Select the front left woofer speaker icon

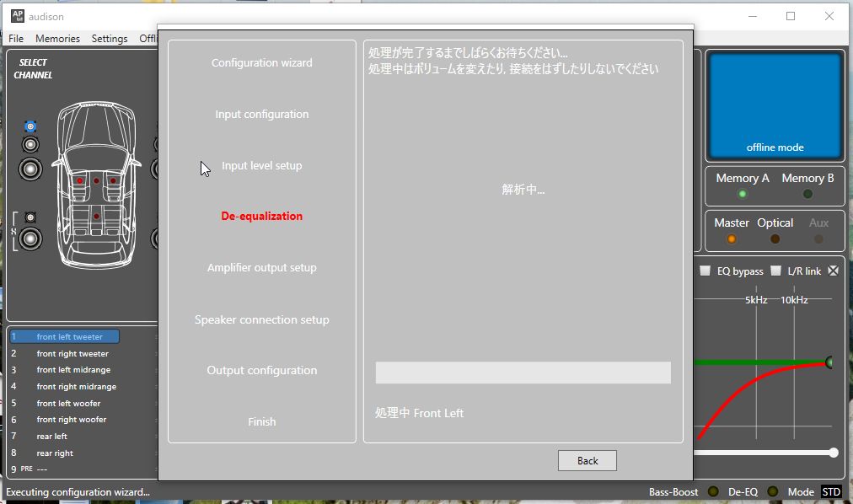pyautogui.click(x=30, y=169)
